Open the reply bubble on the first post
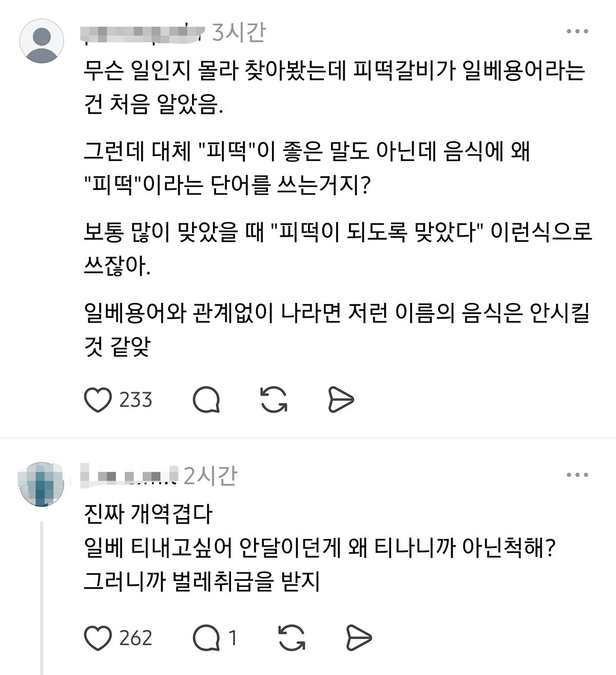The height and width of the screenshot is (675, 616). click(207, 400)
